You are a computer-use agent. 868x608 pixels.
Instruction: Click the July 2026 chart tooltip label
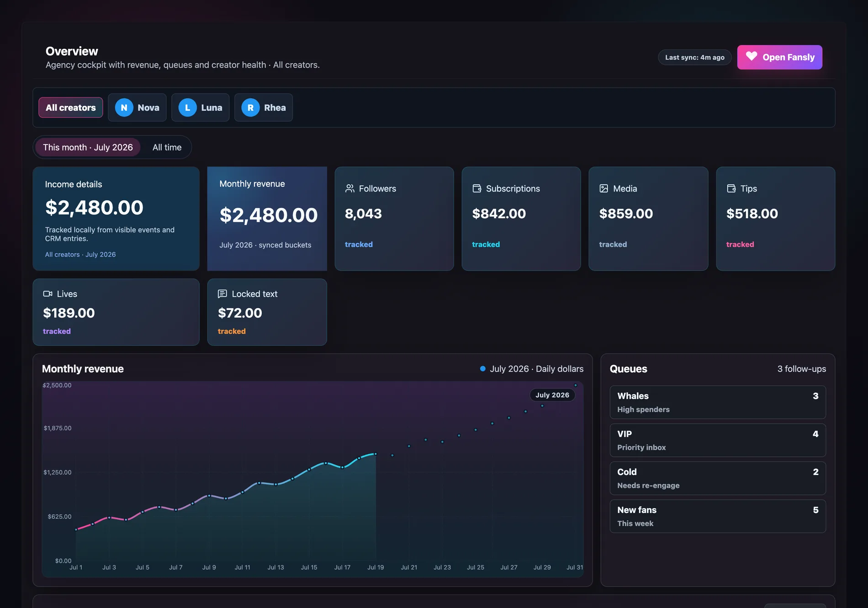(x=552, y=395)
